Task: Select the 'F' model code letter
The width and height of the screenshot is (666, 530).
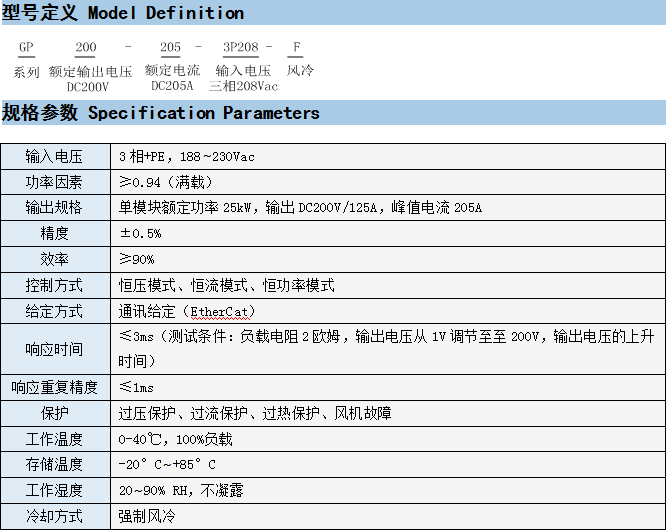Action: coord(296,47)
